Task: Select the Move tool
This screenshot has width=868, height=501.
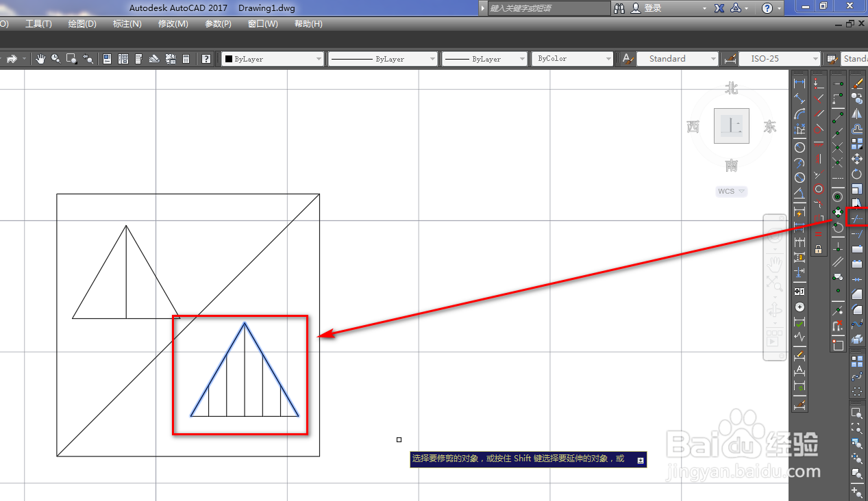Action: [x=857, y=159]
